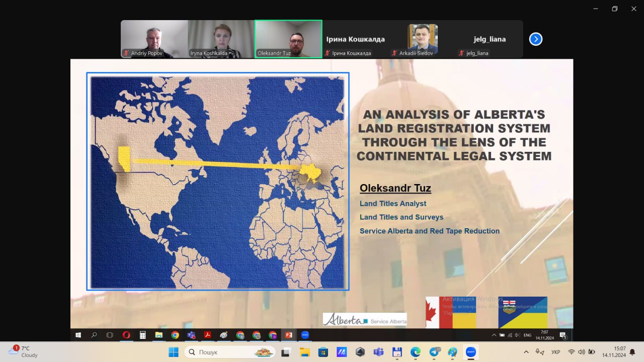Select the jelg_liana participant tile
This screenshot has height=362, width=644.
click(489, 39)
